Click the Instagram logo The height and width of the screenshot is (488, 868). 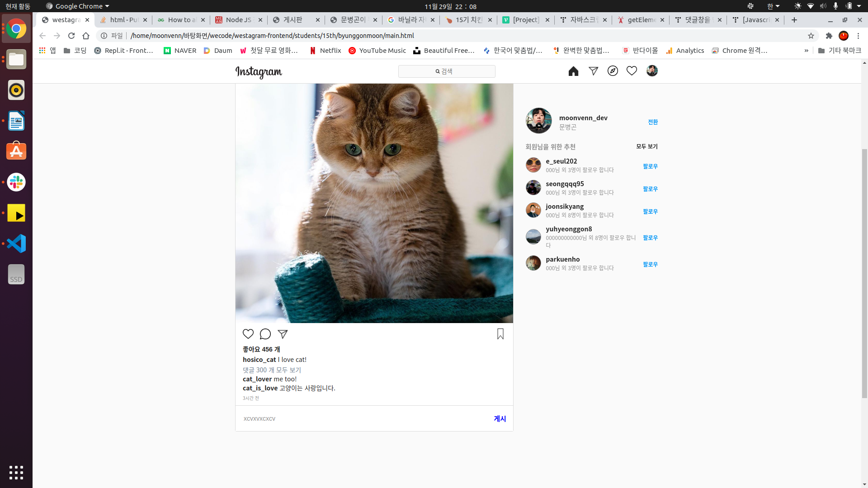(x=259, y=72)
